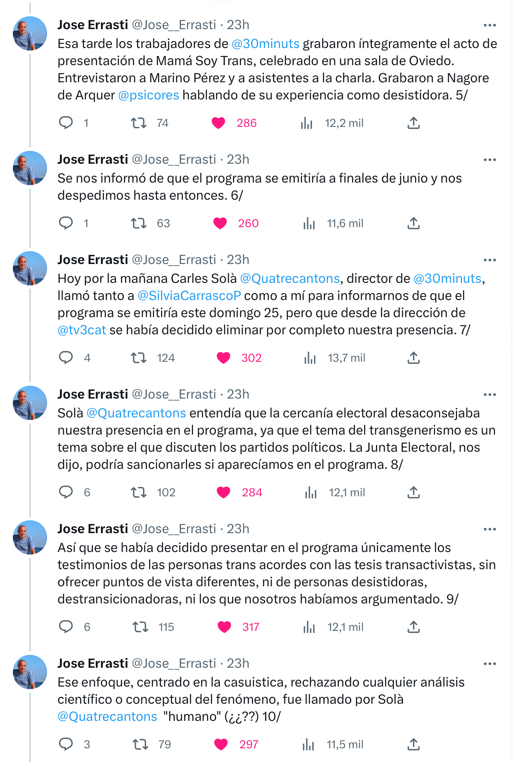
Task: Toggle the like on the 317-likes tweet
Action: tap(224, 627)
